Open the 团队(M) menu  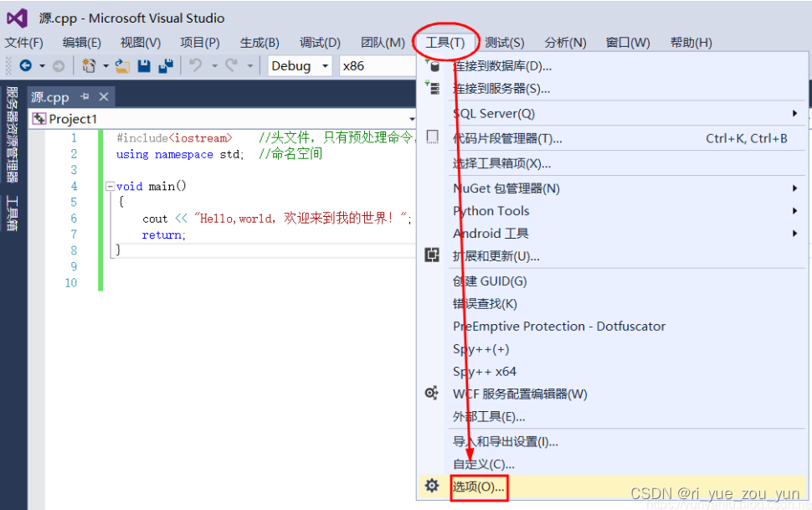pyautogui.click(x=383, y=43)
